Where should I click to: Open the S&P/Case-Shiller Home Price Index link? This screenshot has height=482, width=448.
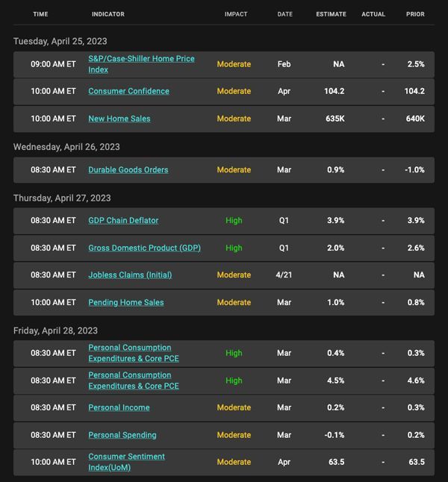[x=141, y=64]
